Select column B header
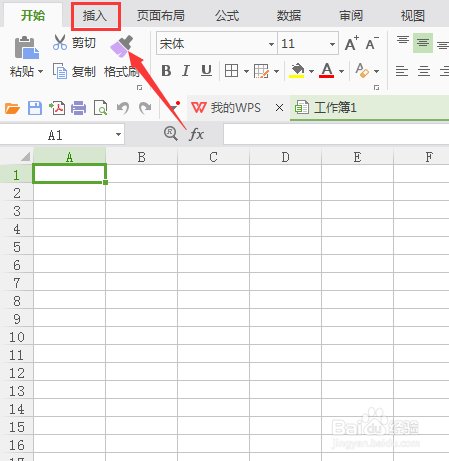The width and height of the screenshot is (449, 461). 141,157
